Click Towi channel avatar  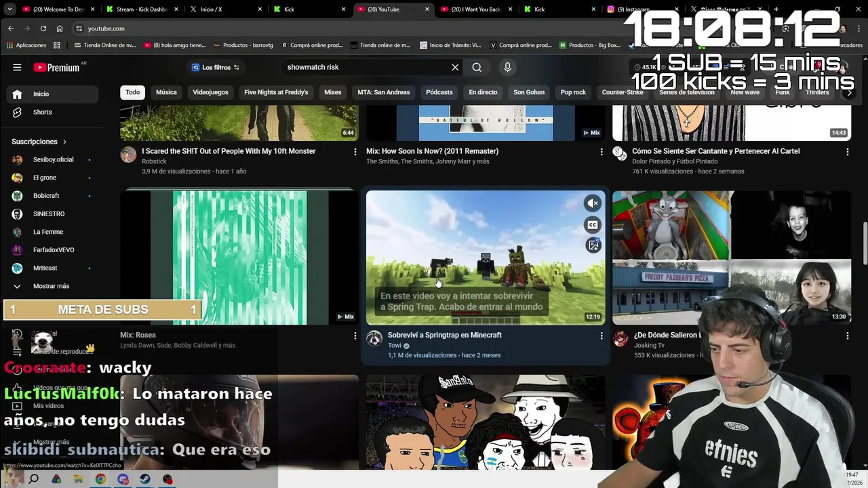(374, 338)
